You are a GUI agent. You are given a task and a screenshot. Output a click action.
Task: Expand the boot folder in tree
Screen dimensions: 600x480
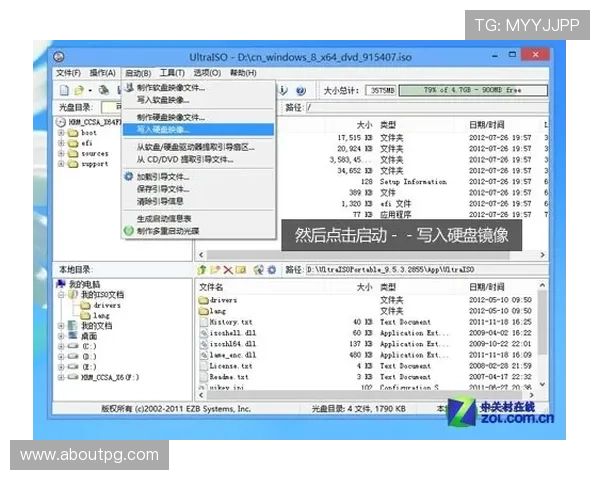tap(61, 133)
